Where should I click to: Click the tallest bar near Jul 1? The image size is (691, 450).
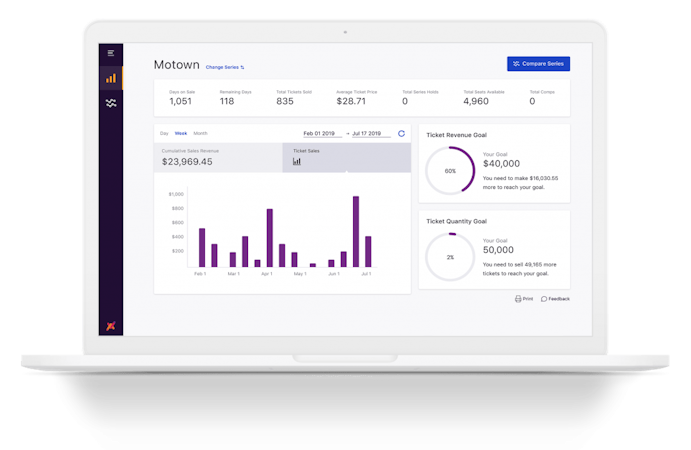pos(356,231)
